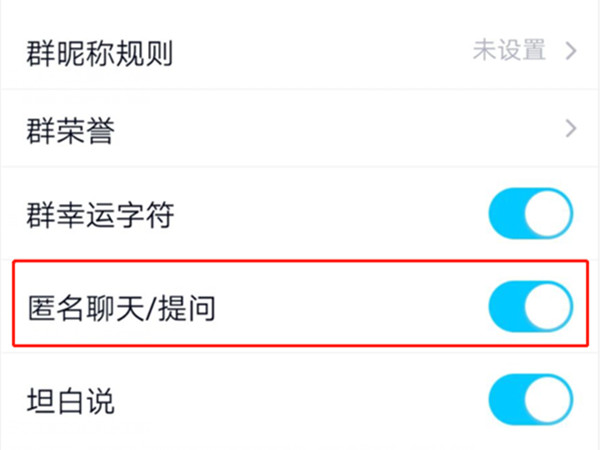Click empty middle area of 群荣誉 row
Viewport: 600px width, 450px height.
[x=330, y=130]
